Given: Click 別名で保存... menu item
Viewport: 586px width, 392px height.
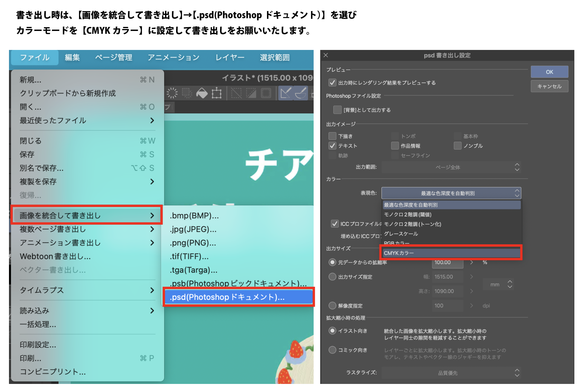Looking at the screenshot, I should 87,168.
